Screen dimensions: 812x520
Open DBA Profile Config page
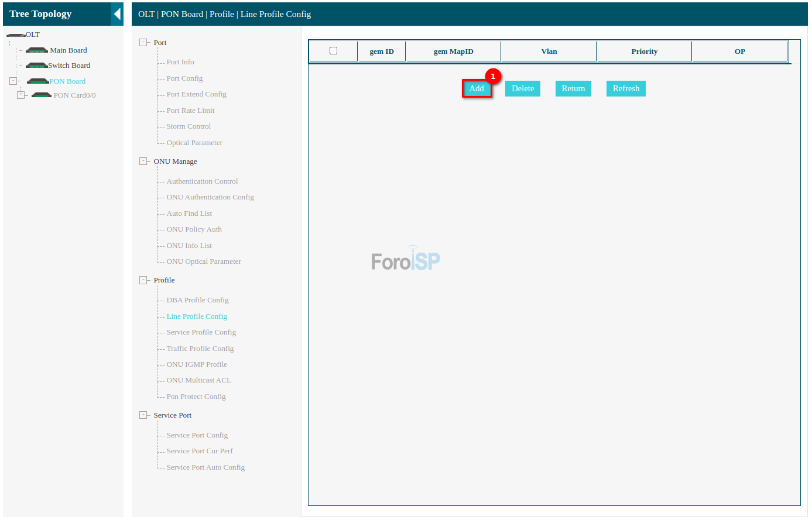click(x=197, y=300)
